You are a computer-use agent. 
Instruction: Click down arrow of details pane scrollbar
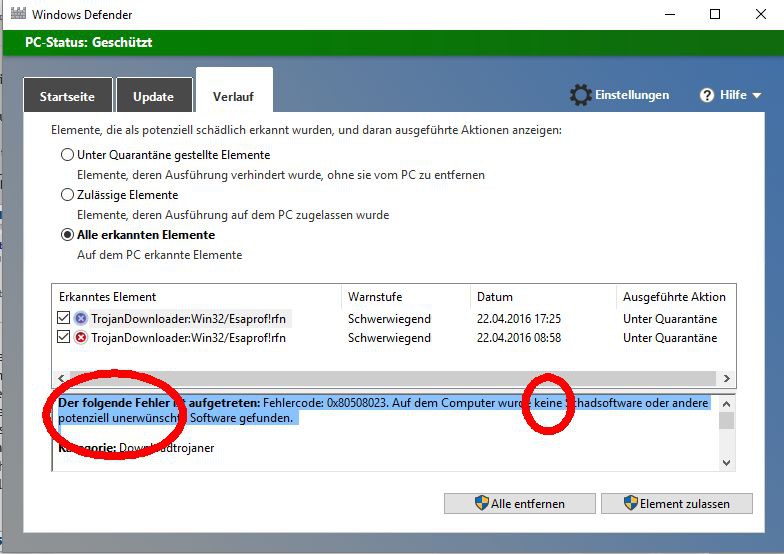pyautogui.click(x=726, y=463)
